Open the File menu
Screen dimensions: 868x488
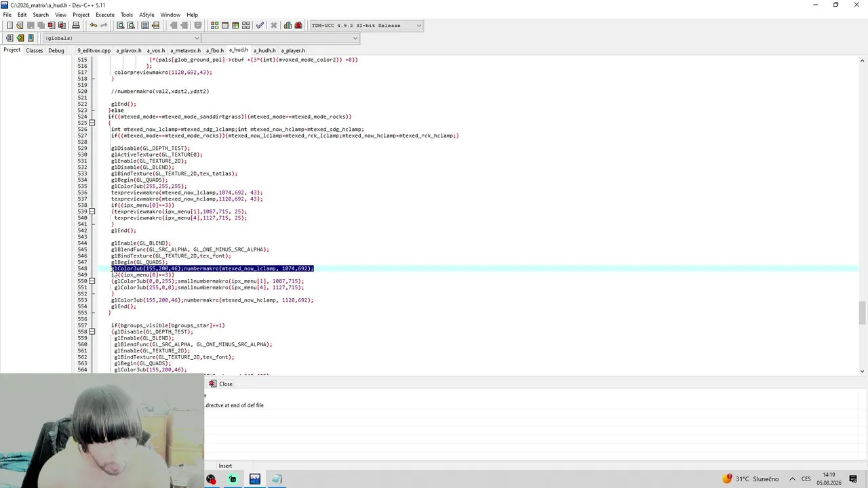tap(7, 15)
